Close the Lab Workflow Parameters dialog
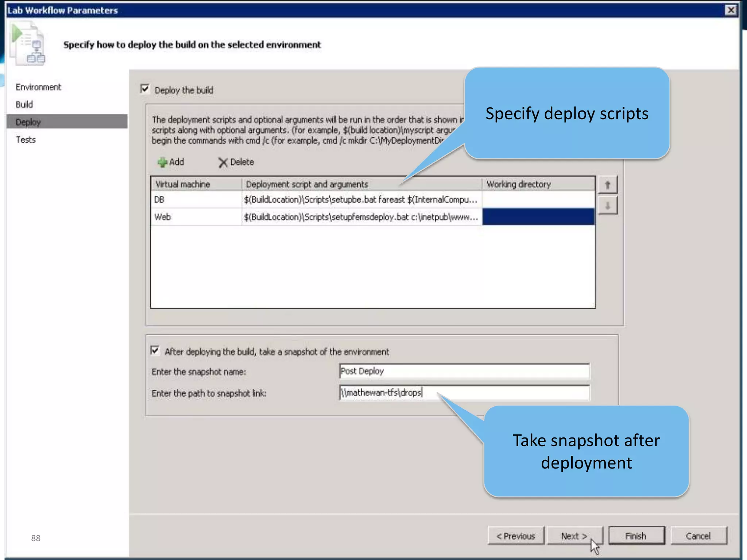Image resolution: width=747 pixels, height=560 pixels. (731, 10)
